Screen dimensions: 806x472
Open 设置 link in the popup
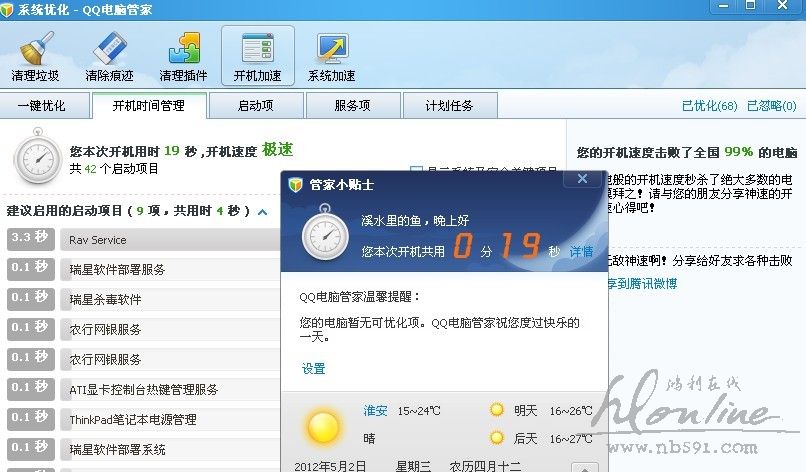[x=314, y=369]
